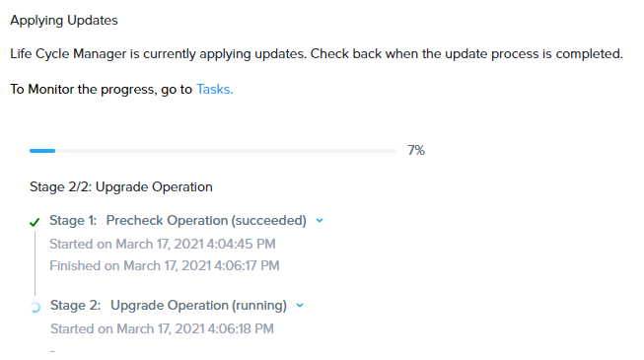Click the loading spinner beside Stage 2
The width and height of the screenshot is (644, 360).
[36, 307]
